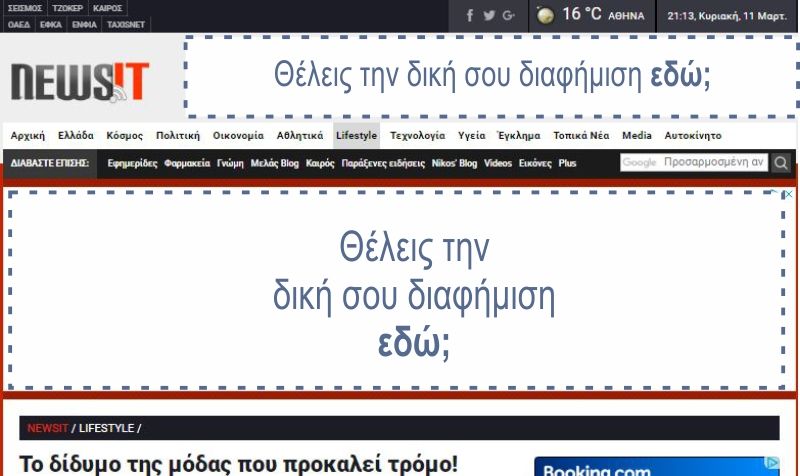The height and width of the screenshot is (476, 800).
Task: Click the NEWSIT logo
Action: pyautogui.click(x=81, y=81)
